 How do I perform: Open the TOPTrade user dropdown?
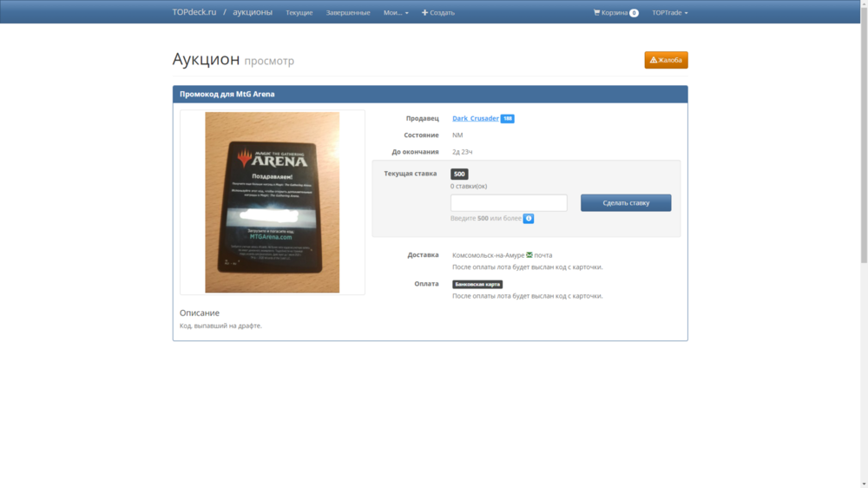pyautogui.click(x=669, y=12)
